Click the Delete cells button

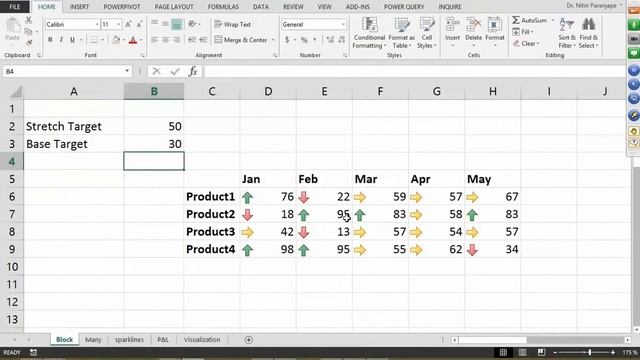(x=473, y=32)
